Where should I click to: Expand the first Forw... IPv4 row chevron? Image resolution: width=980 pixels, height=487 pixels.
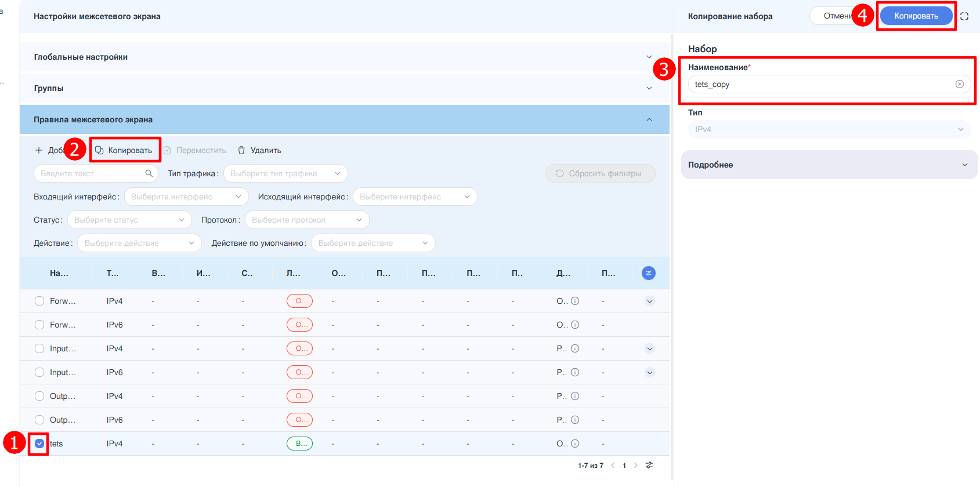pos(650,301)
